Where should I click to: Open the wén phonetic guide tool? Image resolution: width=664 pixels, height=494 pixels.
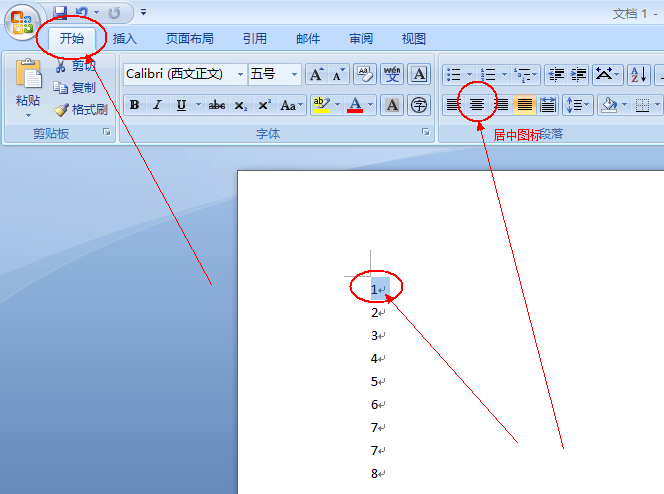point(392,74)
